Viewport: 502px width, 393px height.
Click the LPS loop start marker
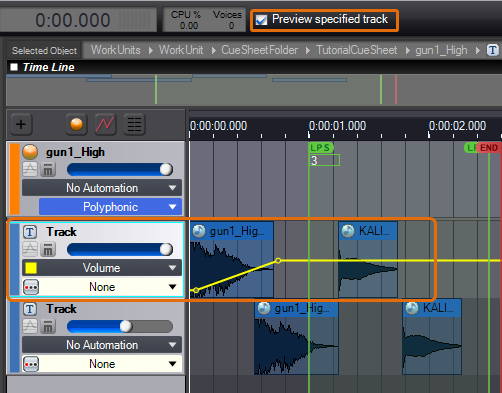(320, 148)
